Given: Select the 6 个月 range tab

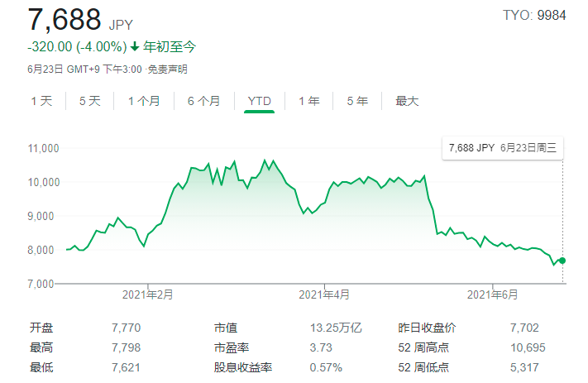Looking at the screenshot, I should 203,101.
